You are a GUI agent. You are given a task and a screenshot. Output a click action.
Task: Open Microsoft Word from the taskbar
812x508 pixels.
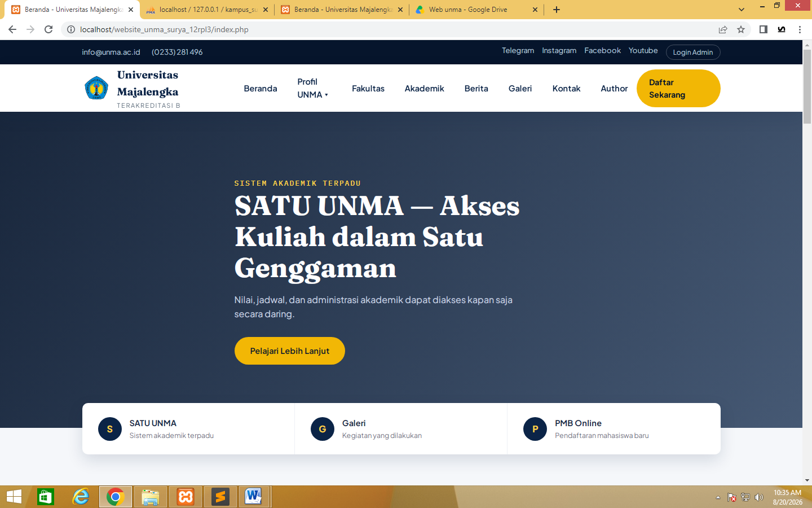point(254,497)
